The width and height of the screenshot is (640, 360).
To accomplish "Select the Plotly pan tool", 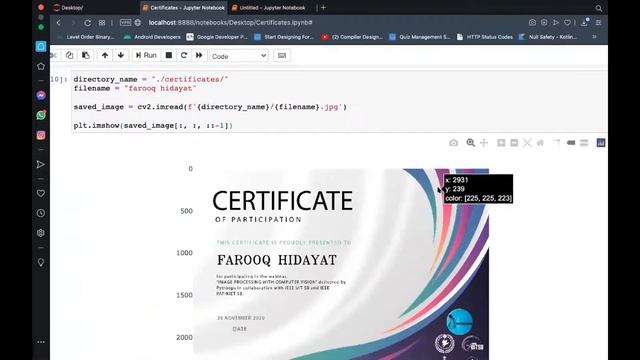I will coord(484,142).
